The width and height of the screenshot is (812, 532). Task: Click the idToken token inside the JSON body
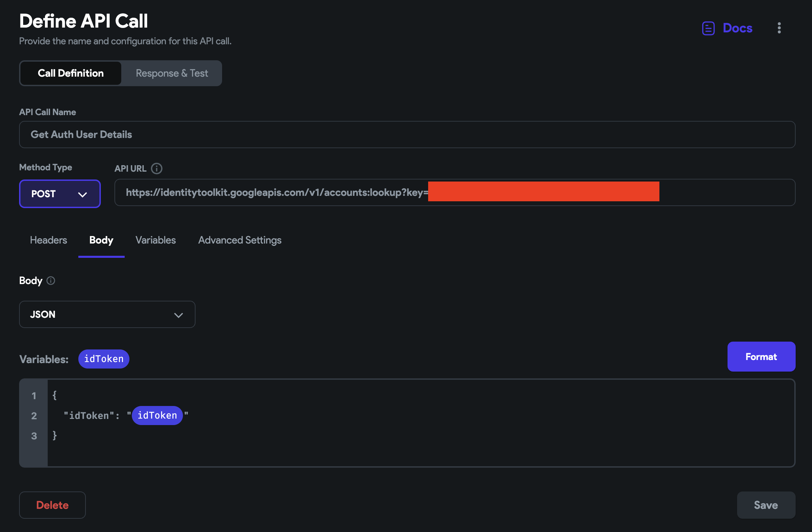pyautogui.click(x=157, y=415)
